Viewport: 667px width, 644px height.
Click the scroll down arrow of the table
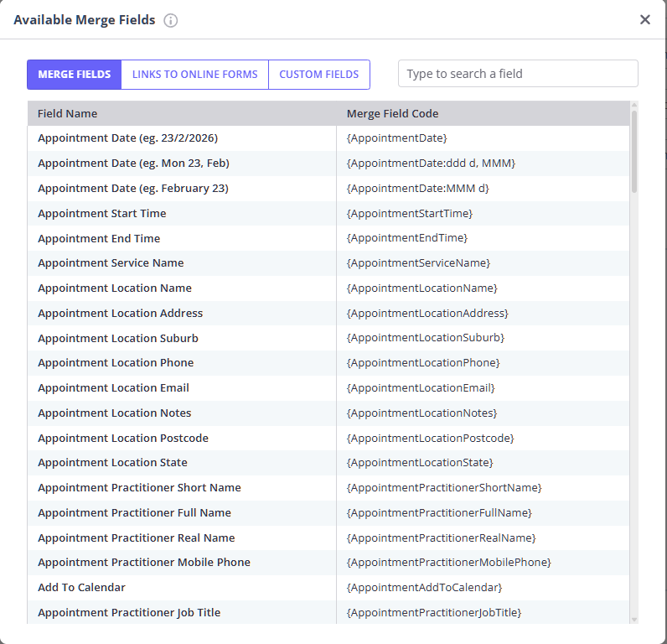[634, 619]
